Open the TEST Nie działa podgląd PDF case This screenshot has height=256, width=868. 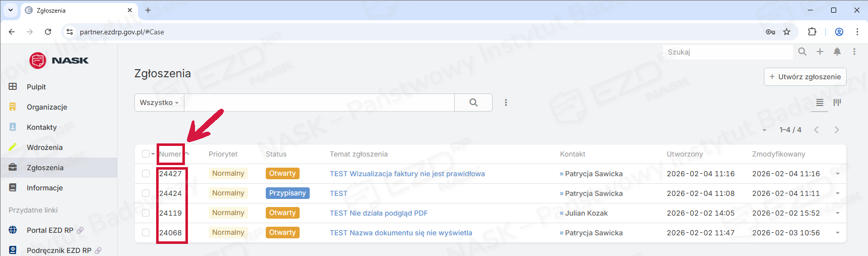coord(378,213)
